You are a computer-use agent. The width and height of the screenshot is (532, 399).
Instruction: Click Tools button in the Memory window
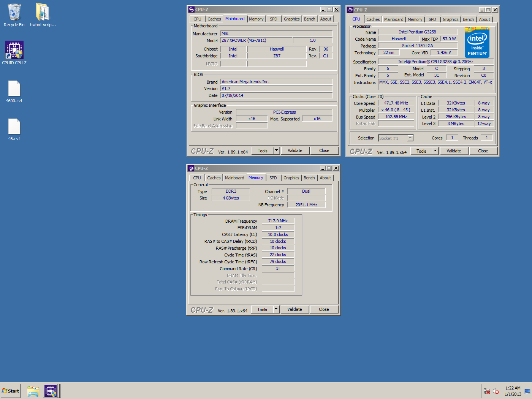pos(262,309)
